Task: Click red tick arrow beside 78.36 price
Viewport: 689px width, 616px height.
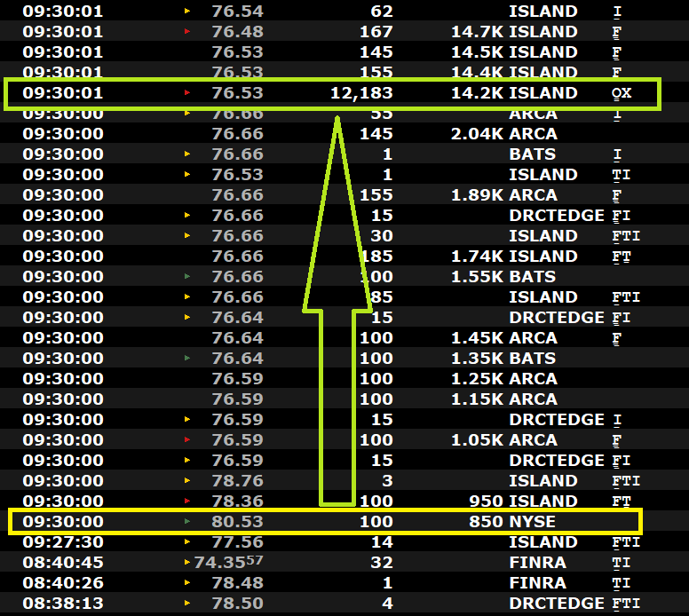Action: point(186,501)
